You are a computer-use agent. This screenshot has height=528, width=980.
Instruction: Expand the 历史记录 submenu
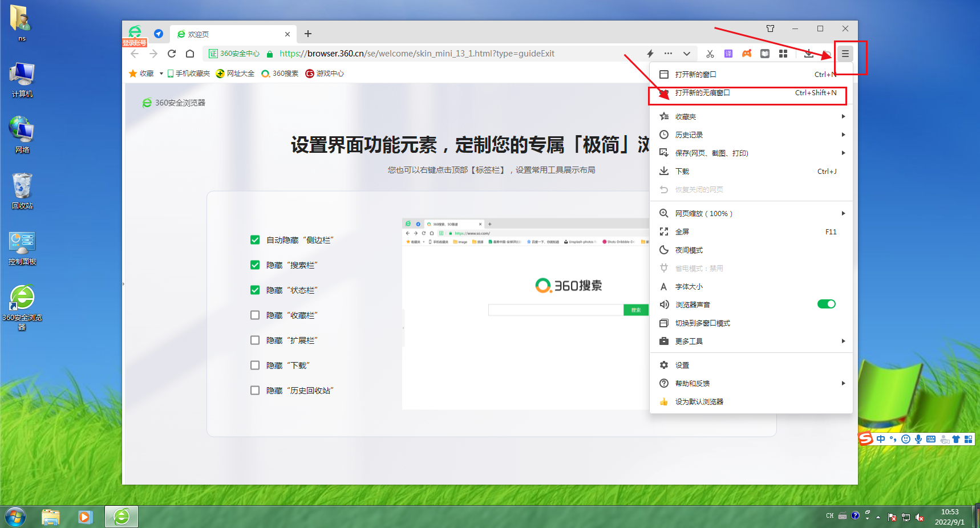pos(751,135)
